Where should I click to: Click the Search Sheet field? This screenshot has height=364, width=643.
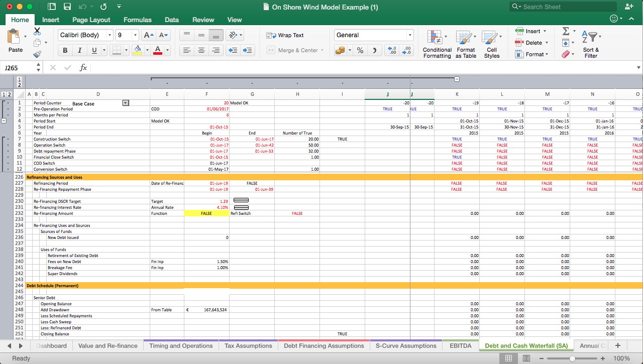point(563,7)
